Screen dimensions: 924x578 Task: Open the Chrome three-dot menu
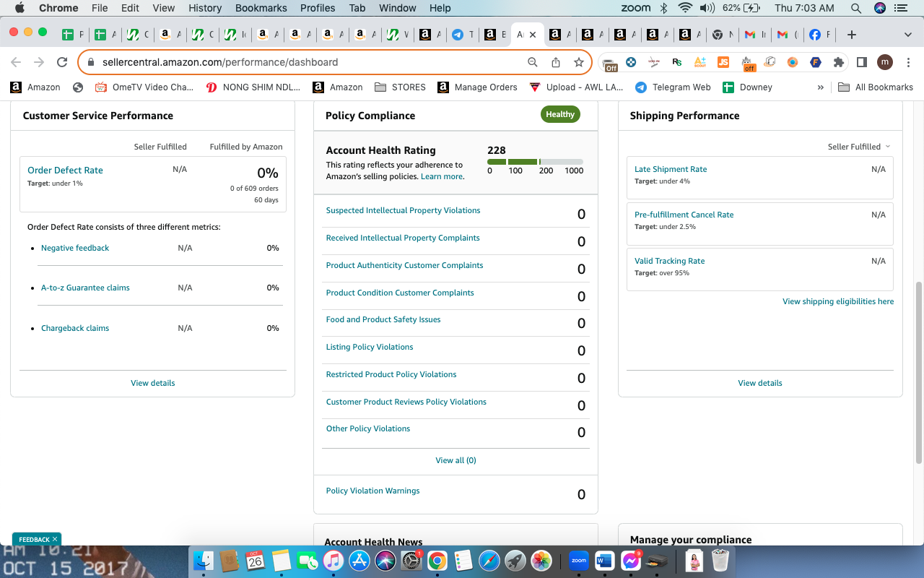[x=907, y=62]
